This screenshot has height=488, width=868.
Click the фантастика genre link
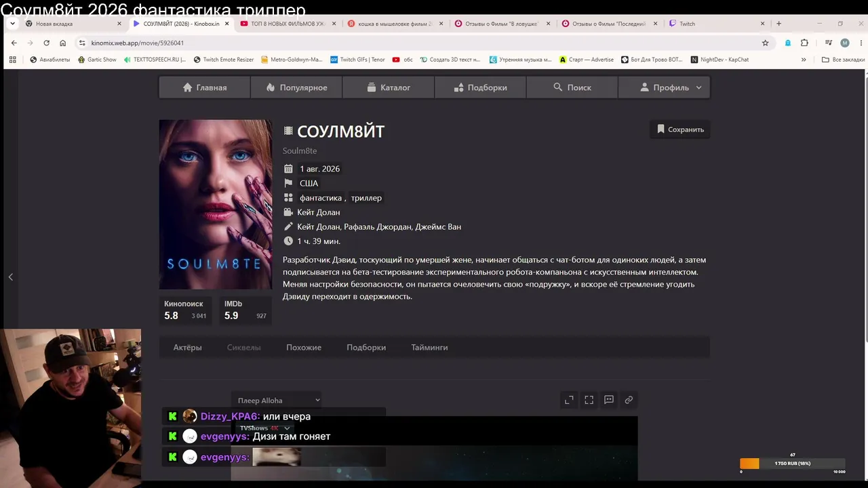[x=321, y=198]
